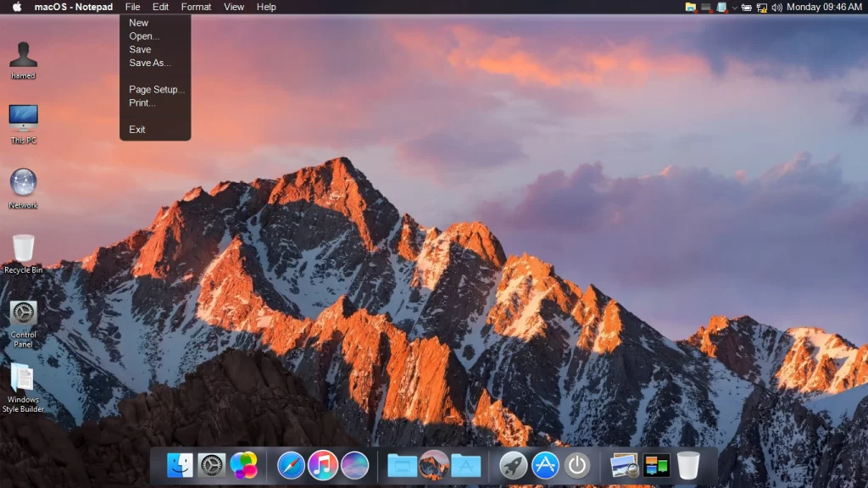
Task: Click Exit in the File menu
Action: tap(137, 130)
